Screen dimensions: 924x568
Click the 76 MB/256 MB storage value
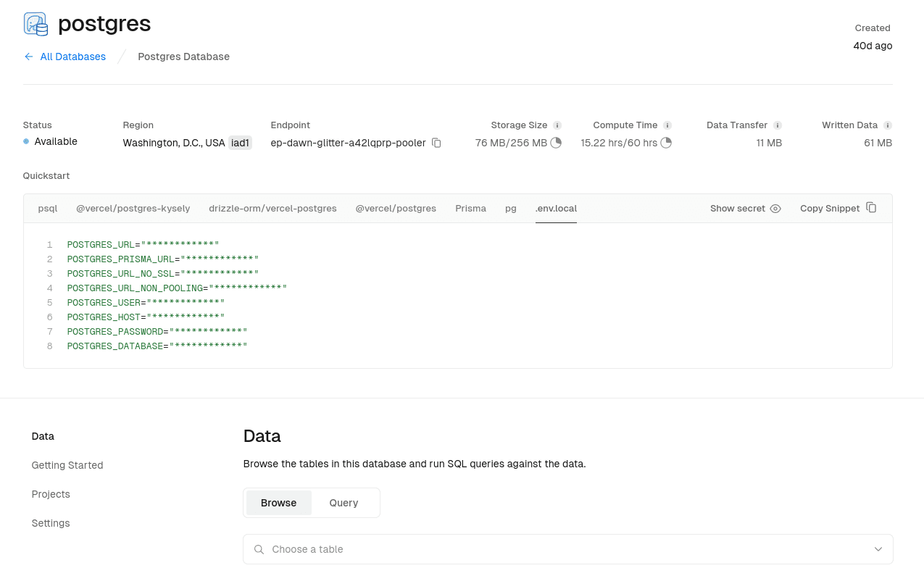click(x=511, y=143)
